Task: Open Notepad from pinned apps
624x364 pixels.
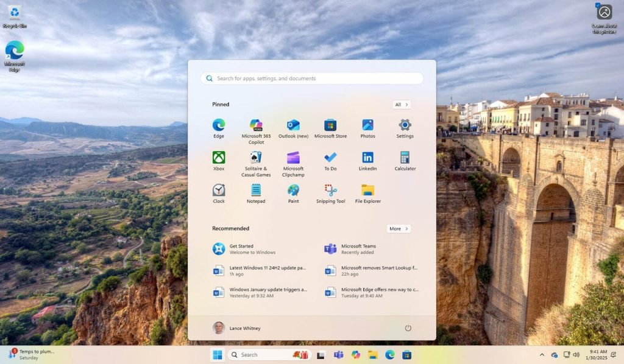Action: click(x=256, y=190)
